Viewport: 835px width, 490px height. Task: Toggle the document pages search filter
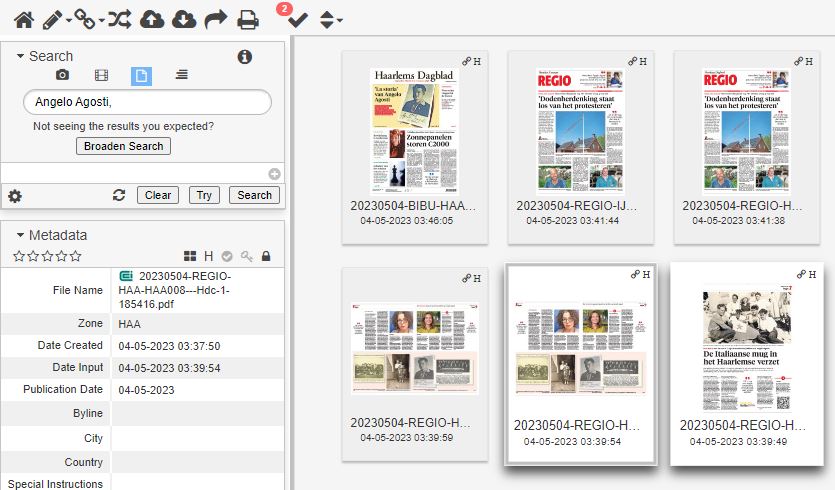141,76
